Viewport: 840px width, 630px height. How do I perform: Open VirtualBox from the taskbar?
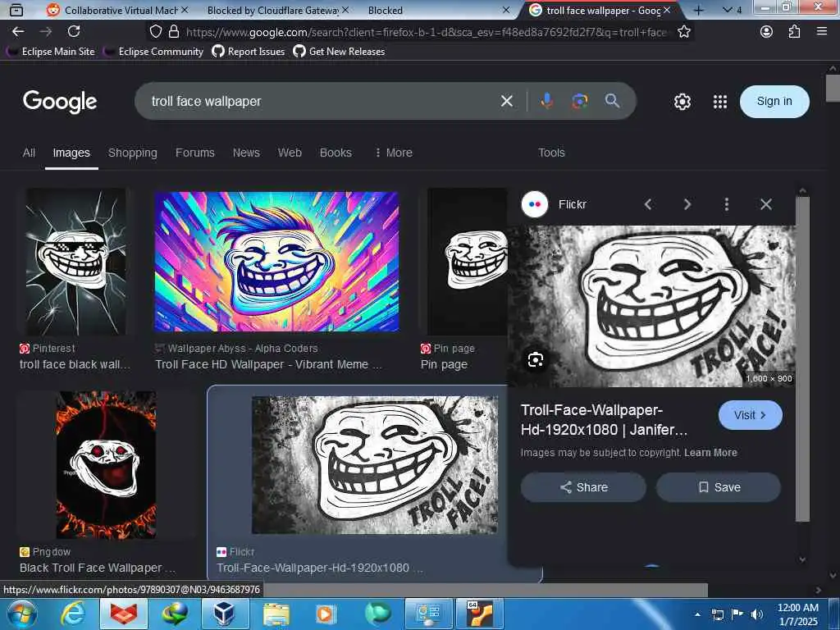click(224, 614)
